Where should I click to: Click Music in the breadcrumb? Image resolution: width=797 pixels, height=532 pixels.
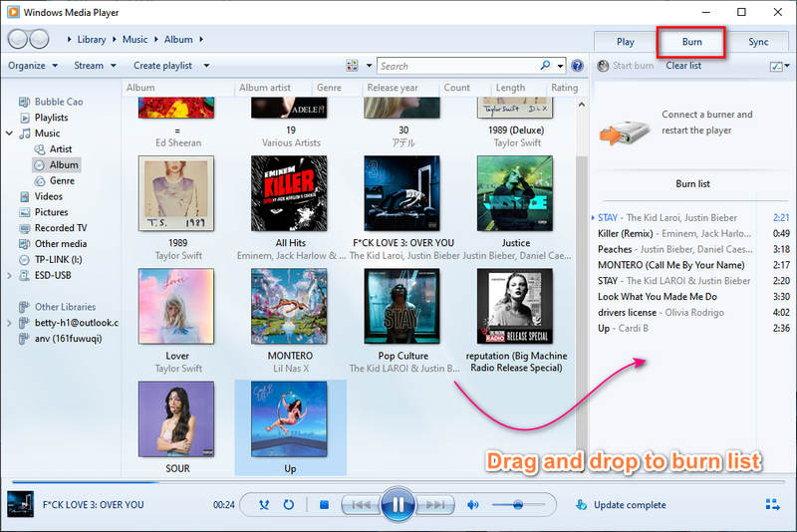coord(134,39)
